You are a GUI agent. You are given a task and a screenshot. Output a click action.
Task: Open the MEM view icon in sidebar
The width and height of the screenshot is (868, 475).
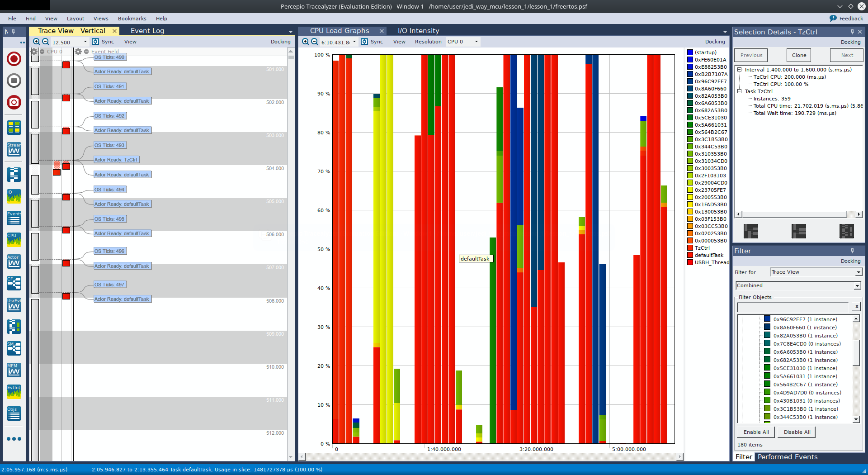(14, 370)
